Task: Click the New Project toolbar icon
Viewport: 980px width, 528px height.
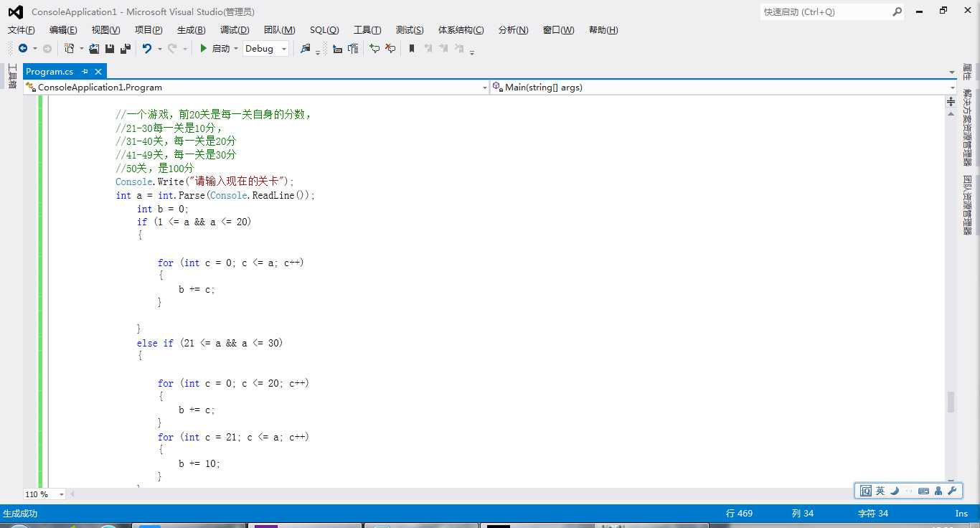Action: tap(70, 49)
